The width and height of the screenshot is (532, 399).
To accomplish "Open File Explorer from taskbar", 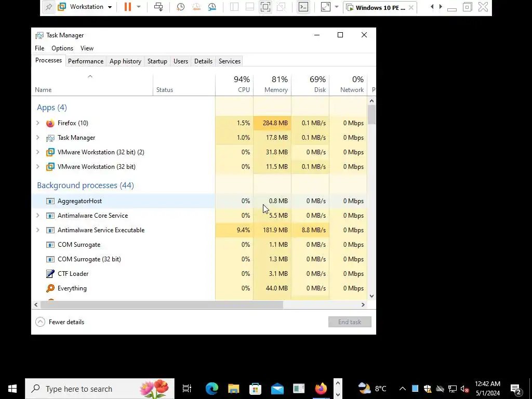I will pyautogui.click(x=233, y=389).
